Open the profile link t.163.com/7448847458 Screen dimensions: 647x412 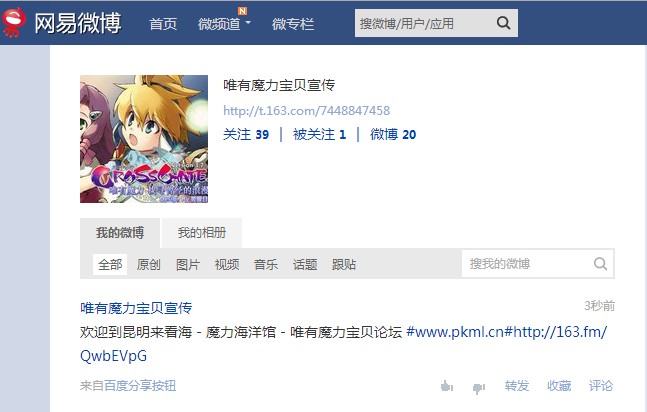pos(307,111)
